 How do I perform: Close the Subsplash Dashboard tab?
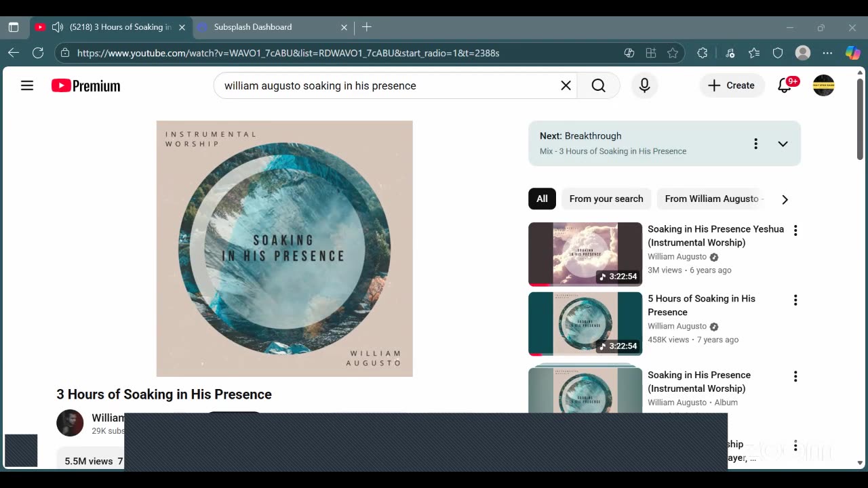344,27
